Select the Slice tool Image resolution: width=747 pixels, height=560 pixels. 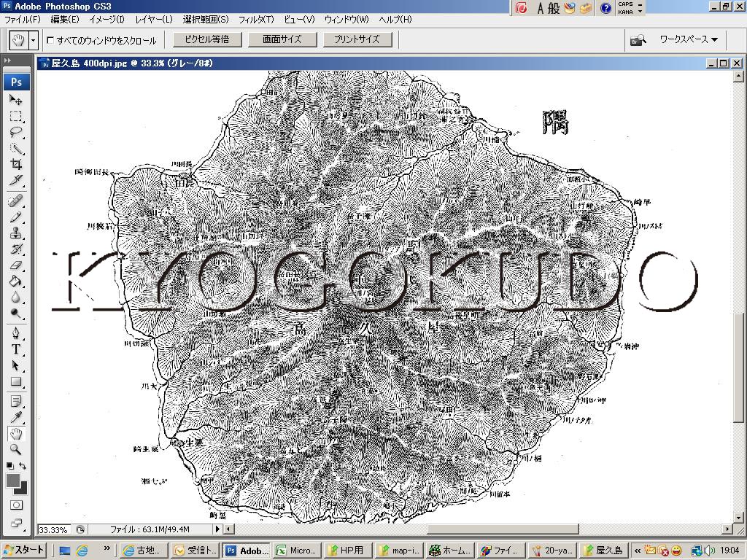tap(16, 181)
